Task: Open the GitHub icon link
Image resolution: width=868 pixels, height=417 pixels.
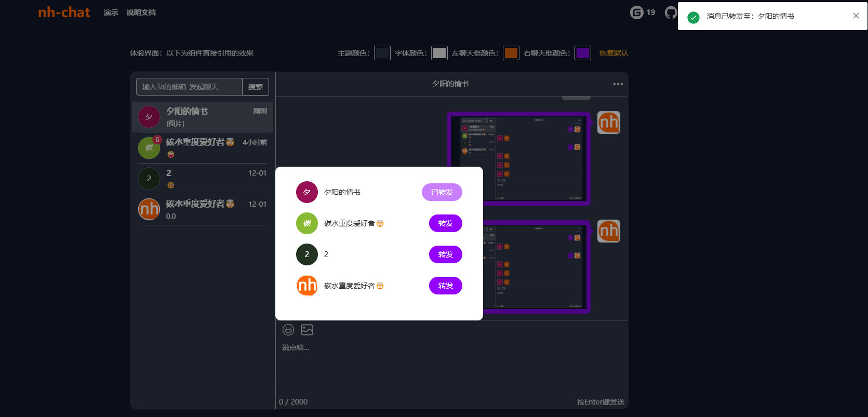Action: click(671, 12)
